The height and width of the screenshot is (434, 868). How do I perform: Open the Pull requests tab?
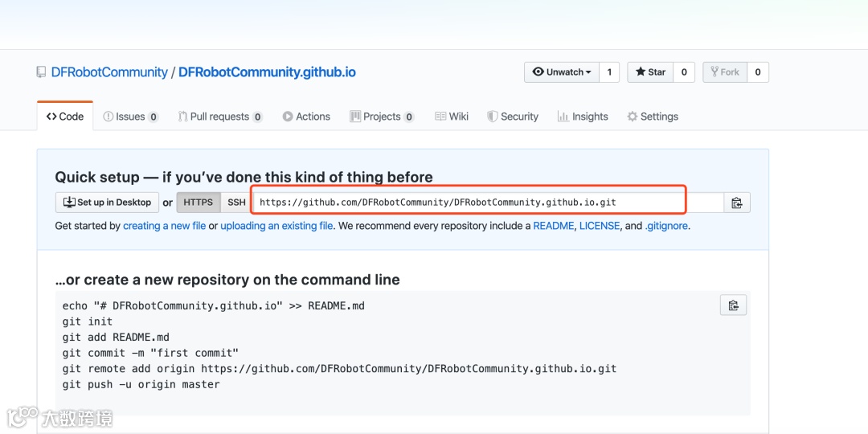click(220, 117)
